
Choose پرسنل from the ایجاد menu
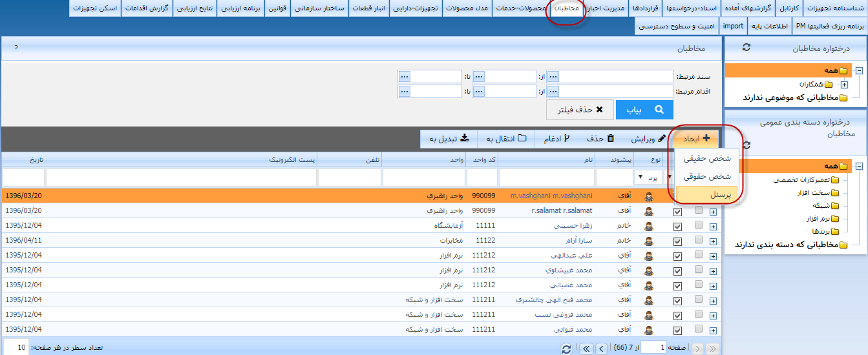point(708,194)
